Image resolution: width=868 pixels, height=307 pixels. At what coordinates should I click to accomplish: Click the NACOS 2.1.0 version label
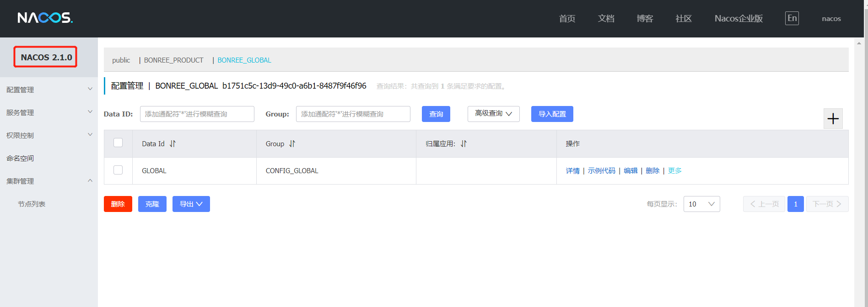[x=46, y=57]
